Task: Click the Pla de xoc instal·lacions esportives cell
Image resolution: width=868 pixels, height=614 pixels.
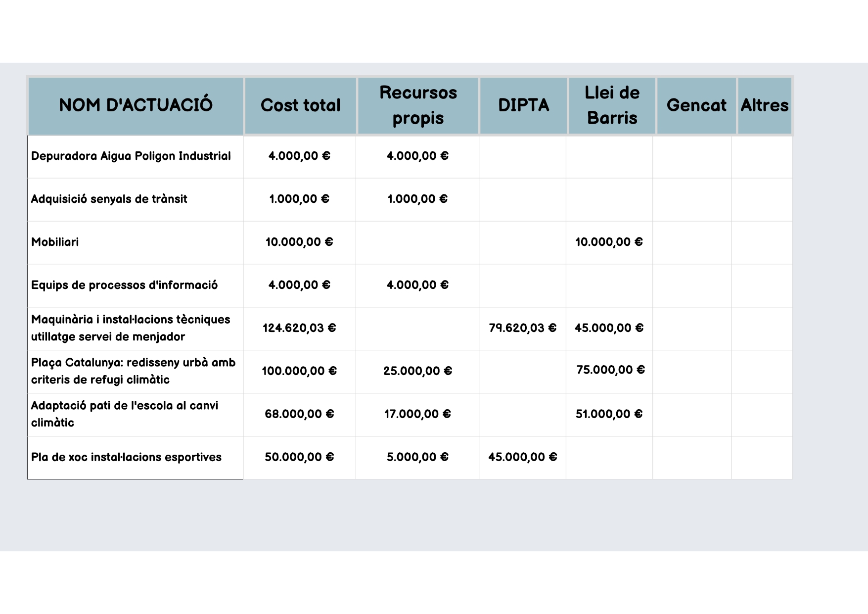Action: pos(126,457)
